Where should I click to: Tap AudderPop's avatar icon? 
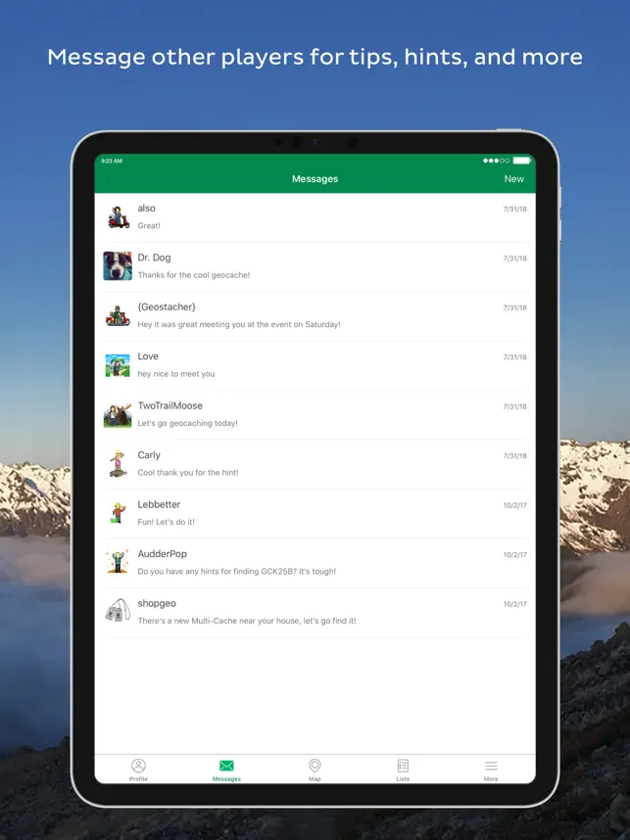point(118,563)
